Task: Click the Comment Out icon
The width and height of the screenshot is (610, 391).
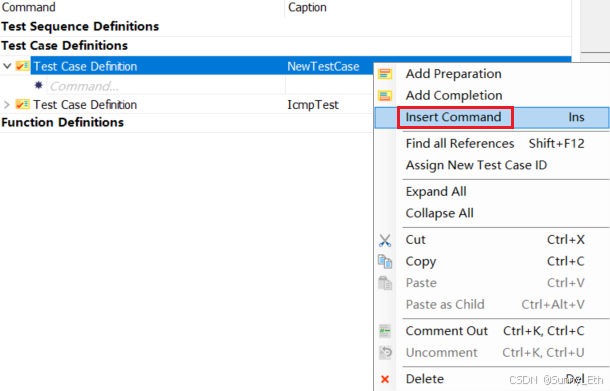Action: click(385, 331)
